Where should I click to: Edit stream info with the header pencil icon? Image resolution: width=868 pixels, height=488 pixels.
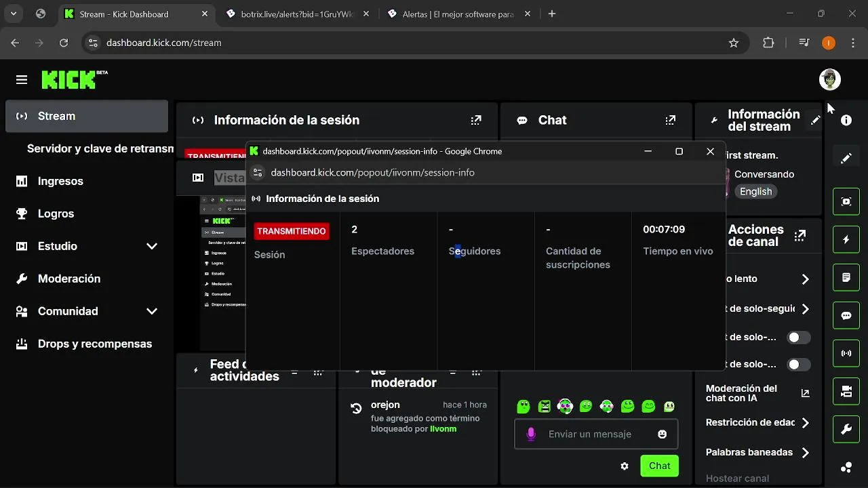(x=816, y=120)
